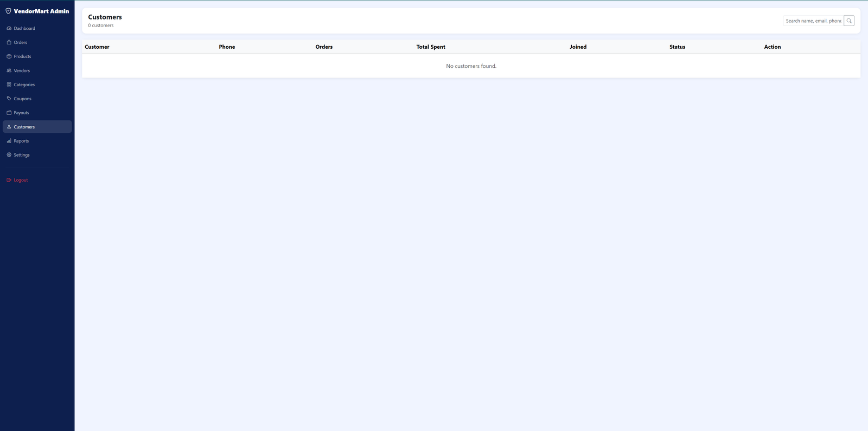Click the "0 customers" count text
Image resolution: width=868 pixels, height=431 pixels.
click(x=101, y=25)
